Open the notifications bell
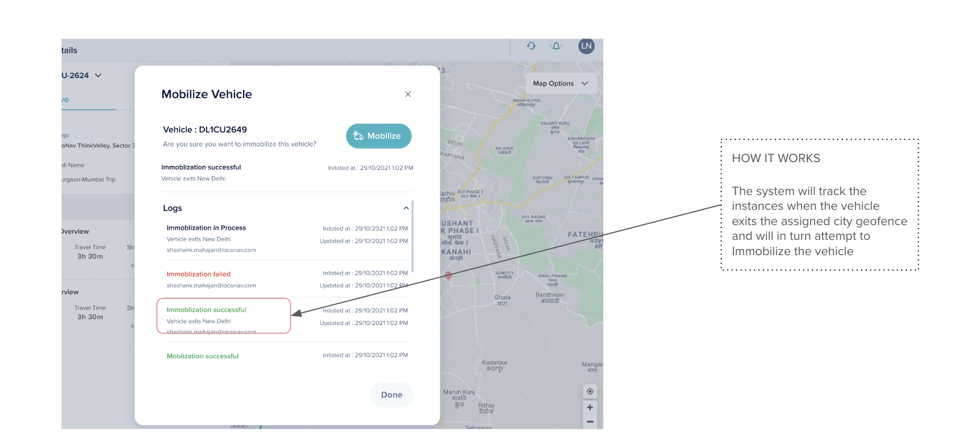Image resolution: width=980 pixels, height=440 pixels. (x=556, y=46)
